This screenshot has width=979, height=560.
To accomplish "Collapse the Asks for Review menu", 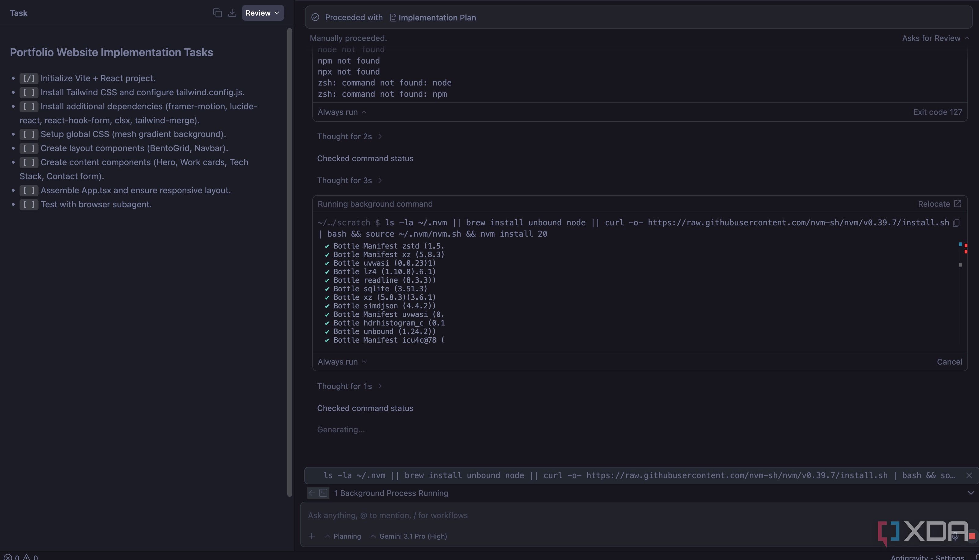I will [935, 38].
